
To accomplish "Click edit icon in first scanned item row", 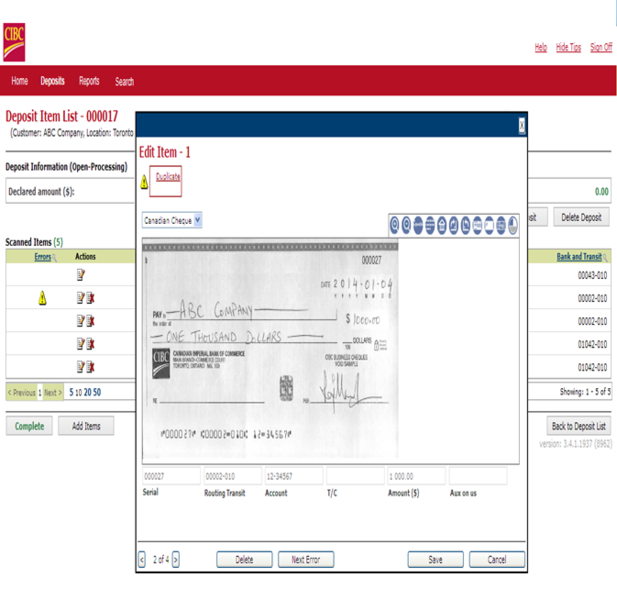I will coord(81,275).
